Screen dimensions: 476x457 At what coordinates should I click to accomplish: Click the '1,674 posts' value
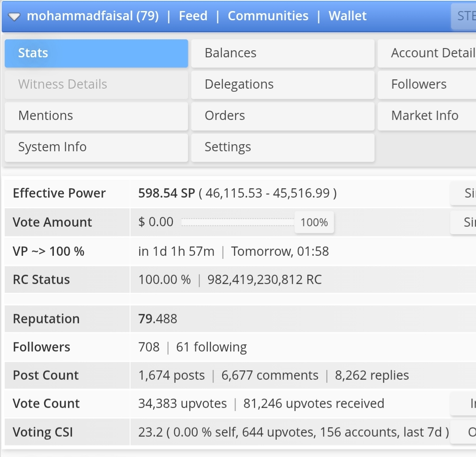click(172, 376)
